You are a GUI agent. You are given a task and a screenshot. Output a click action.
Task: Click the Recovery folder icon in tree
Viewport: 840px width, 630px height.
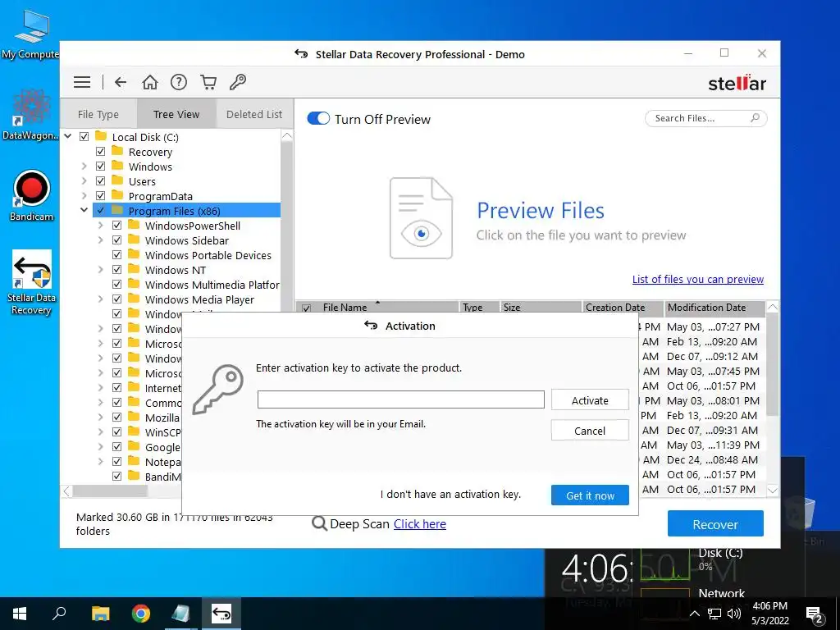point(117,151)
